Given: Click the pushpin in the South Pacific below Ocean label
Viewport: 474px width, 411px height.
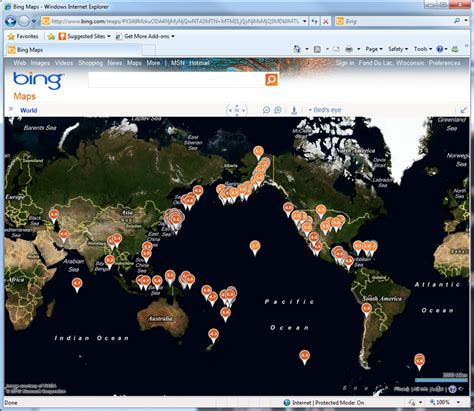Looking at the screenshot, I should click(304, 357).
